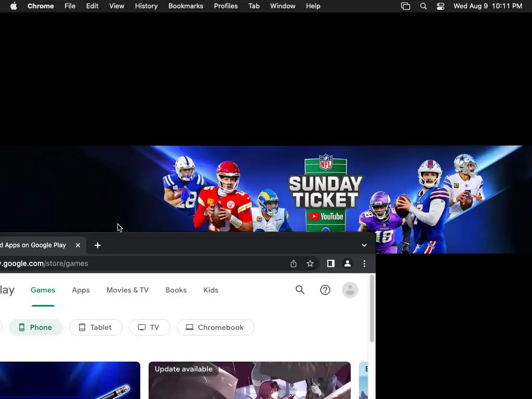Viewport: 532px width, 399px height.
Task: Open the Update available game card
Action: (249, 380)
